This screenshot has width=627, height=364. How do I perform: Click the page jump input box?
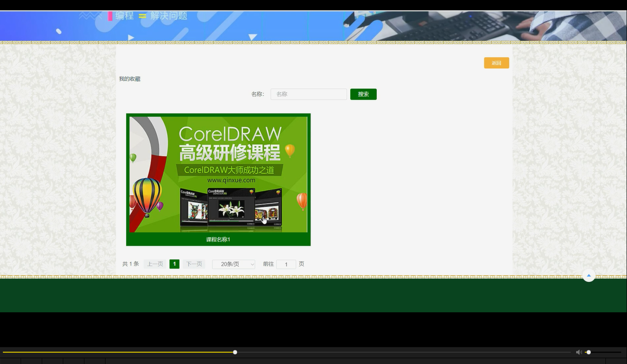coord(286,264)
